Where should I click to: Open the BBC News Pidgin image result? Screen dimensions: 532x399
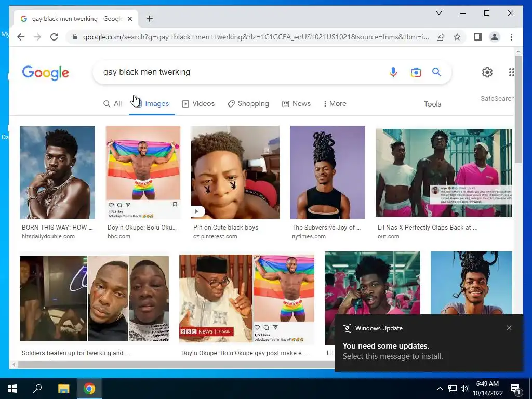click(247, 298)
